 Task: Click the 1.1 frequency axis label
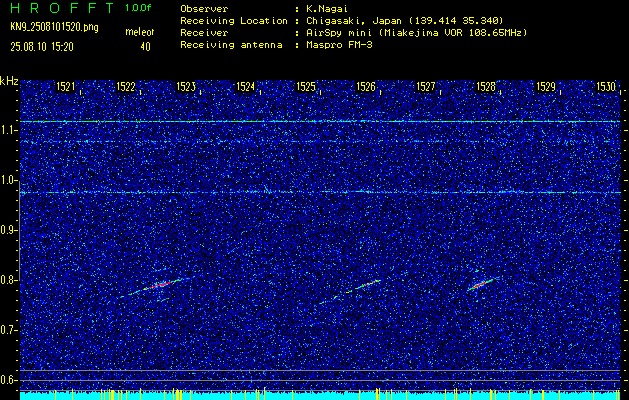[x=8, y=130]
